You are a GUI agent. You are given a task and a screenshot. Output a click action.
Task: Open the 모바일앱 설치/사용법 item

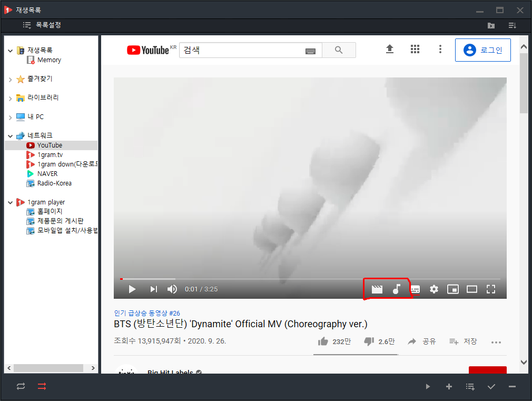pos(62,231)
